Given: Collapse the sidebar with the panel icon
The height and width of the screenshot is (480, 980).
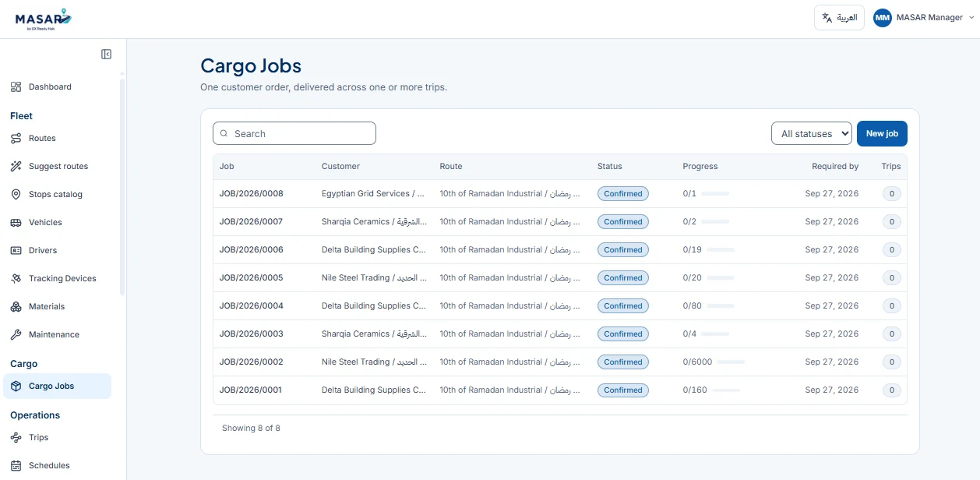Looking at the screenshot, I should coord(107,55).
